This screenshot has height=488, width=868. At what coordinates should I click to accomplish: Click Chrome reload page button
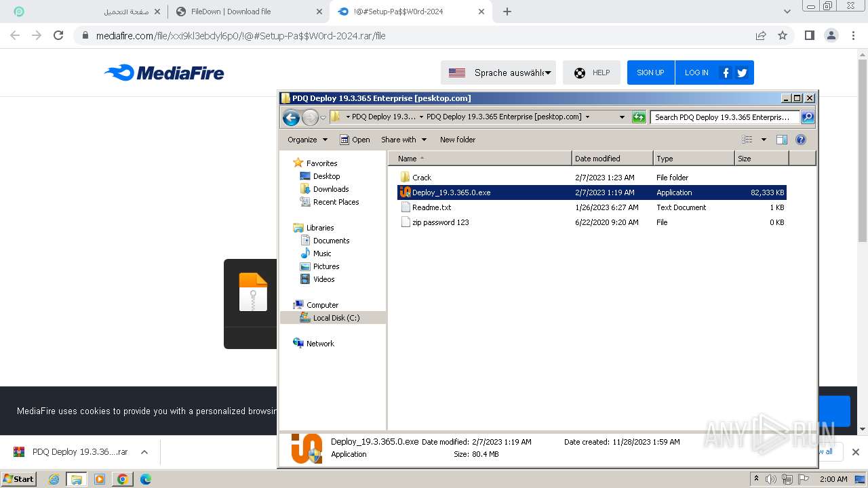(x=58, y=35)
